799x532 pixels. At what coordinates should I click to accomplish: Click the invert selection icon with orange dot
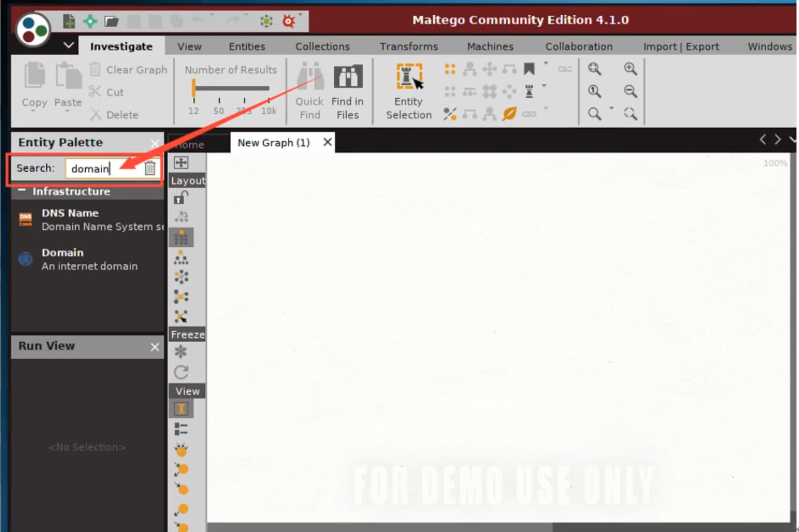[450, 114]
